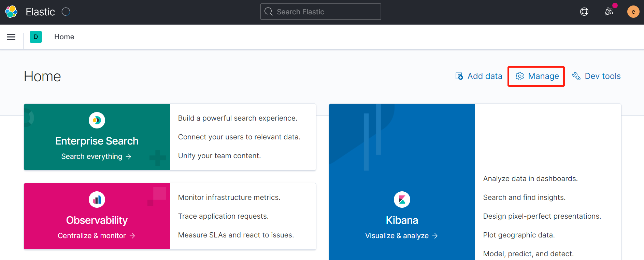Click the Add data document icon
Image resolution: width=644 pixels, height=260 pixels.
click(459, 76)
